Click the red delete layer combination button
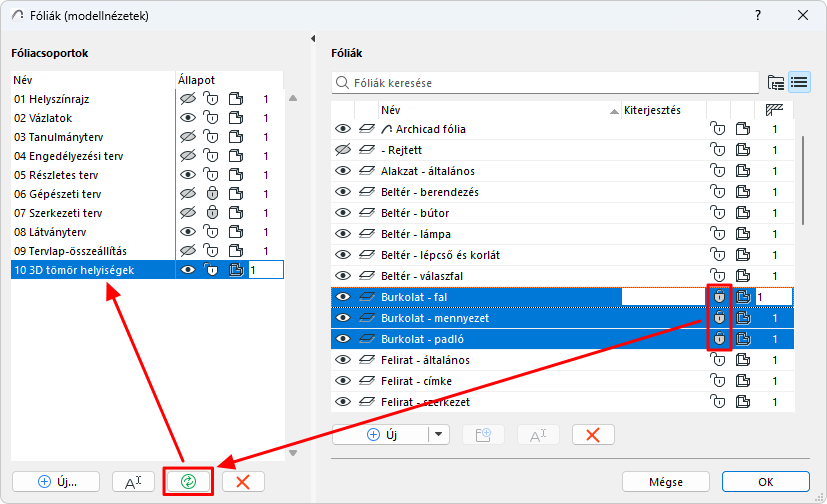This screenshot has width=827, height=504. click(242, 481)
